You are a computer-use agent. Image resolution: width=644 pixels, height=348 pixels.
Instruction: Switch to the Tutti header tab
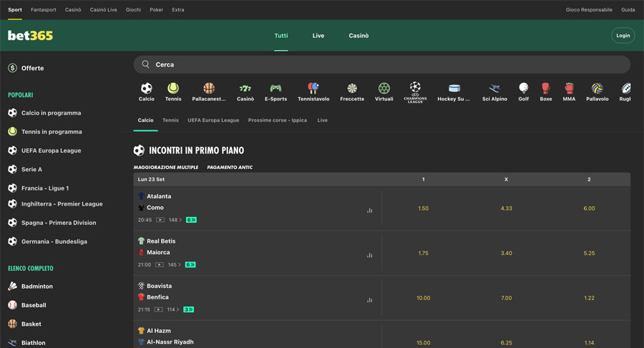point(281,36)
